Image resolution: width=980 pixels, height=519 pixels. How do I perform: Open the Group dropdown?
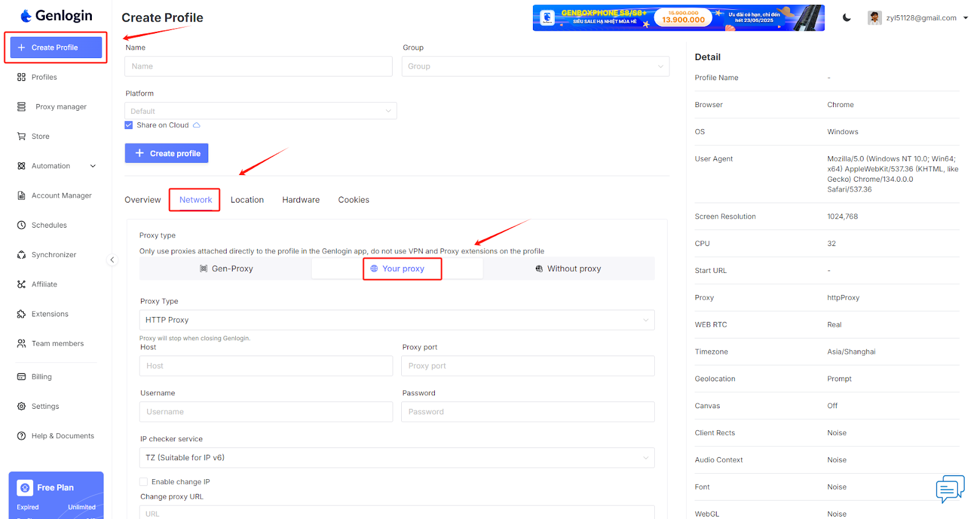click(x=535, y=66)
